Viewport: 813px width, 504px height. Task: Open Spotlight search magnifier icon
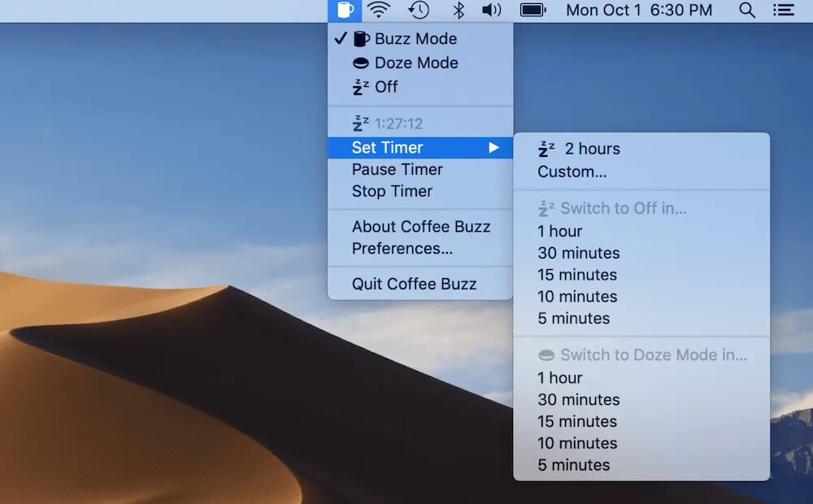(x=746, y=10)
